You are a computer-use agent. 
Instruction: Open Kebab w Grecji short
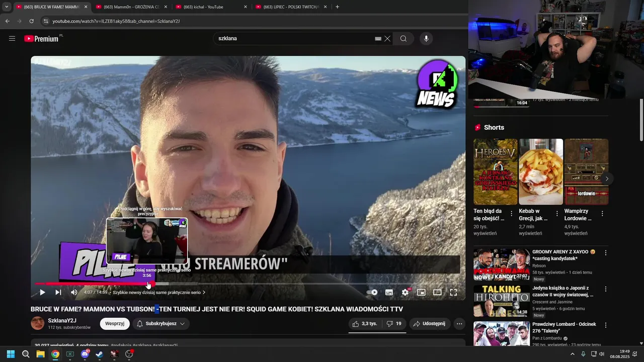[x=541, y=171]
